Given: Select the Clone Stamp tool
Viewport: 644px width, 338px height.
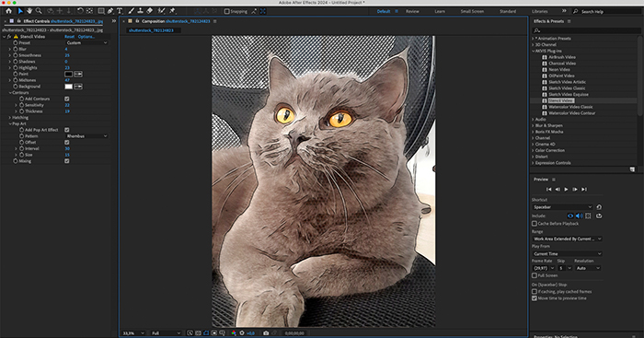Looking at the screenshot, I should pos(140,11).
